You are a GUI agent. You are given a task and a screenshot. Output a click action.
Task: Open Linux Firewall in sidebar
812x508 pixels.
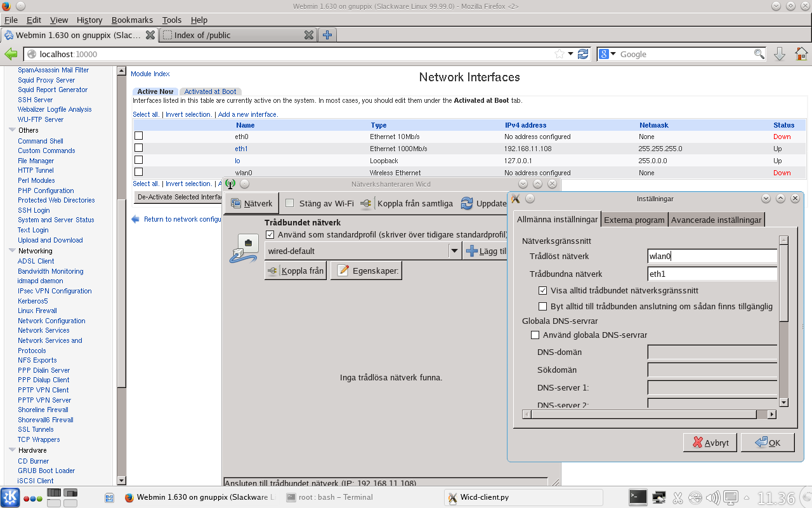pyautogui.click(x=37, y=311)
